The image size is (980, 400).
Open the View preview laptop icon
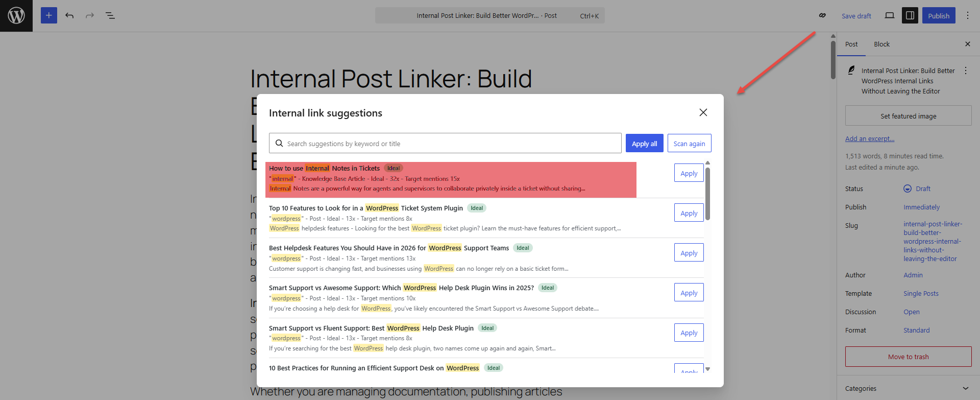[890, 15]
